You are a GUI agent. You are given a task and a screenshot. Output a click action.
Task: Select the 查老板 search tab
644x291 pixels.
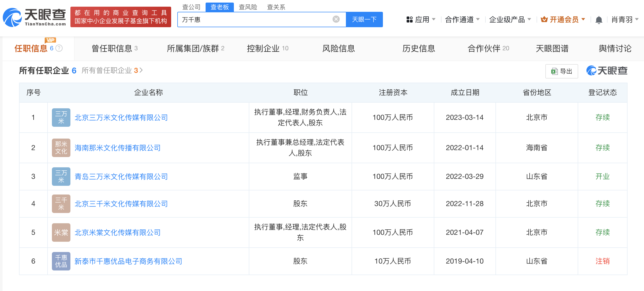[220, 7]
